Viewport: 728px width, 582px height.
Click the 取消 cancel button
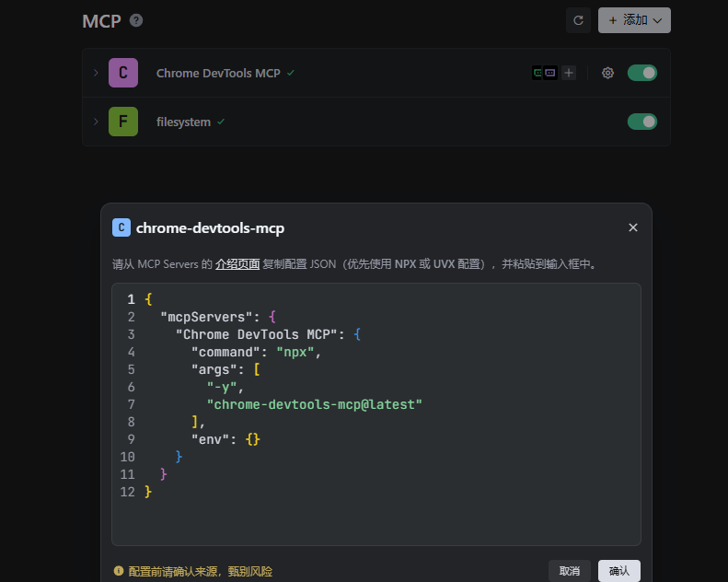click(569, 571)
